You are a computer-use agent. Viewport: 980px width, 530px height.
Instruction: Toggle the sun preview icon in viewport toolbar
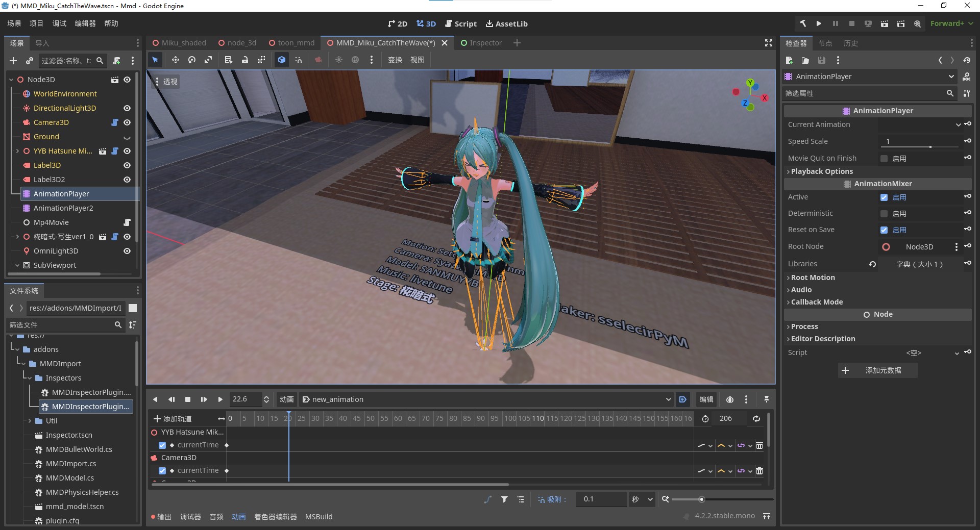(338, 60)
